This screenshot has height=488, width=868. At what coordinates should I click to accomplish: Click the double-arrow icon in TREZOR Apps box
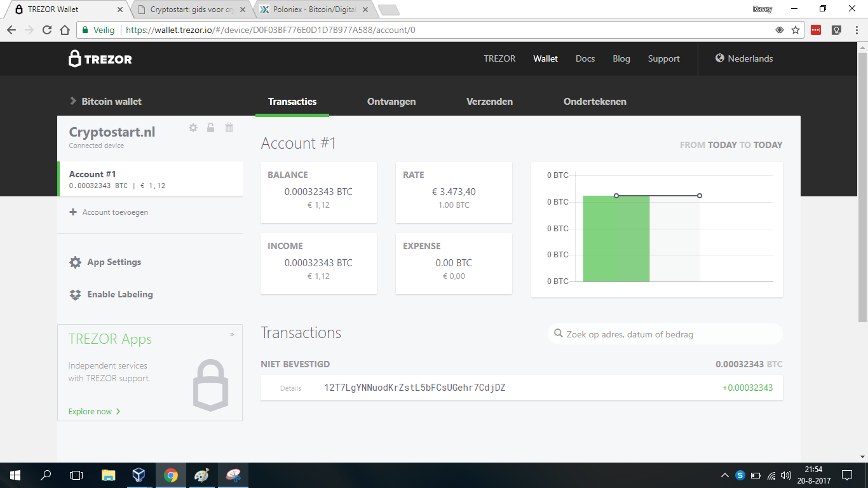[232, 334]
